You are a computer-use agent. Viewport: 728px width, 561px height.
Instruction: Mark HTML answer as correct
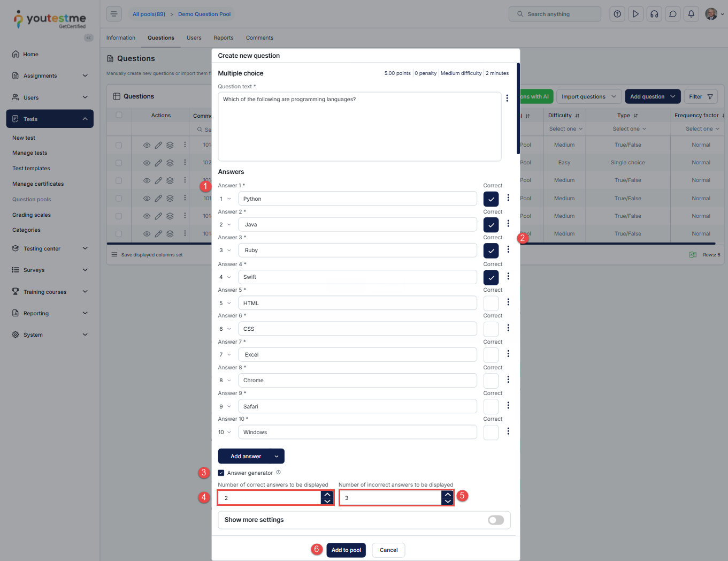pyautogui.click(x=491, y=304)
